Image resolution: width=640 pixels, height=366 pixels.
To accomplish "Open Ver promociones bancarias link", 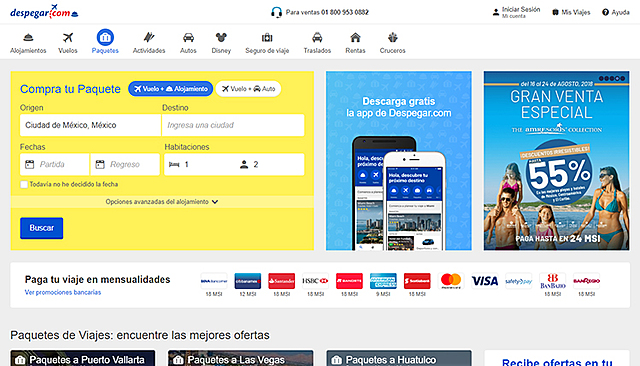I will coord(63,292).
